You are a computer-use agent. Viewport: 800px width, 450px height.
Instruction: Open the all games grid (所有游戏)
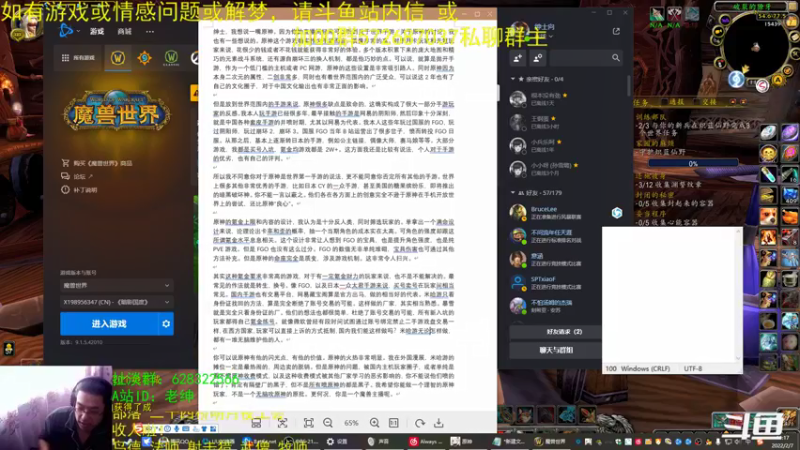[x=78, y=58]
